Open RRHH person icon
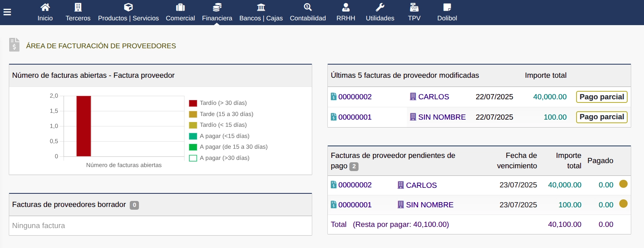The width and height of the screenshot is (644, 248). [346, 7]
